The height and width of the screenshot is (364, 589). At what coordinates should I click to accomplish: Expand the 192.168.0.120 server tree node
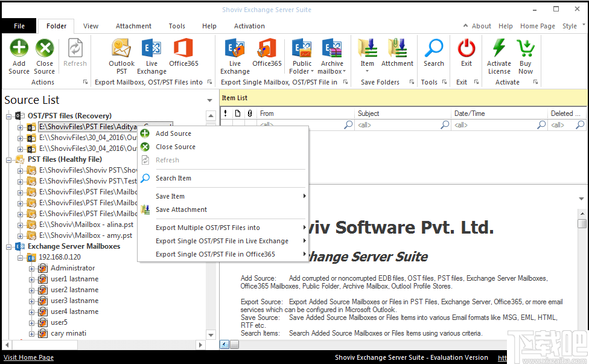[x=21, y=257]
